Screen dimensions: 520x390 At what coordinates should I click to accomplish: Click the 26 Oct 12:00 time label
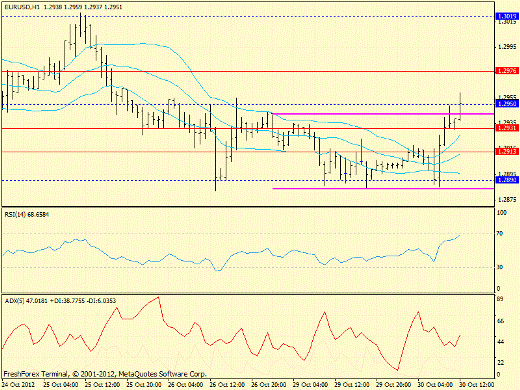(228, 385)
